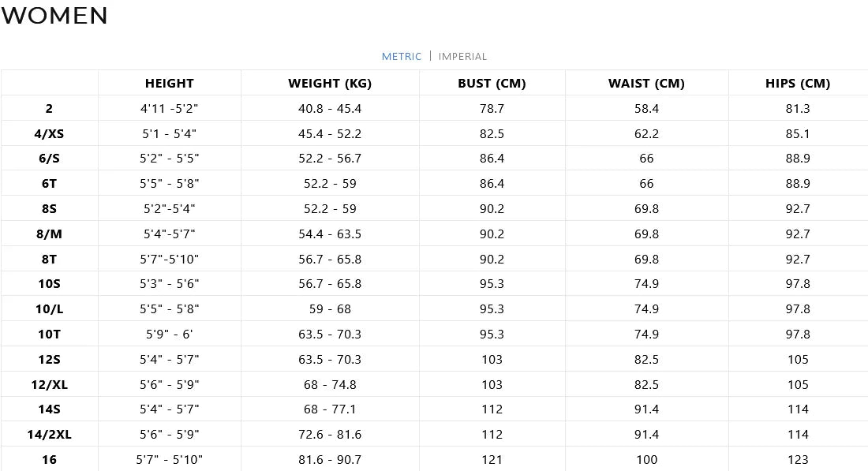Select the 6T size row label
This screenshot has width=868, height=471.
tap(49, 184)
